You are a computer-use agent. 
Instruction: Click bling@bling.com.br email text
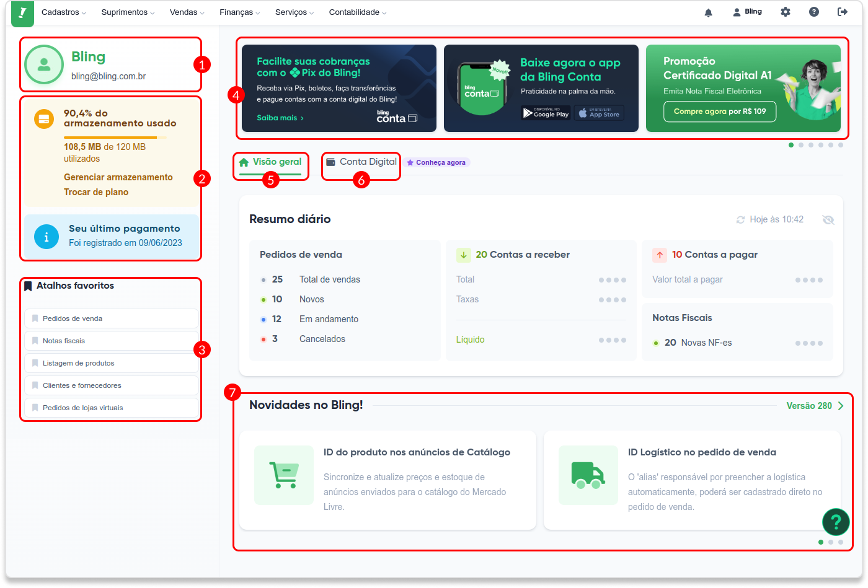[108, 76]
